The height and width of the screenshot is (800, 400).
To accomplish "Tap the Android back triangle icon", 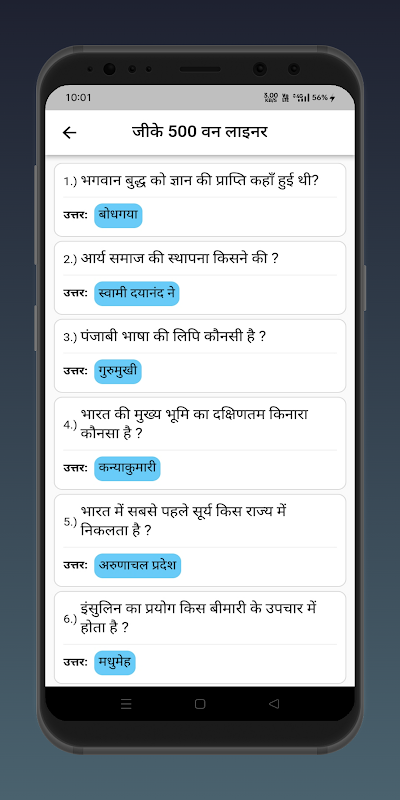I will (274, 704).
